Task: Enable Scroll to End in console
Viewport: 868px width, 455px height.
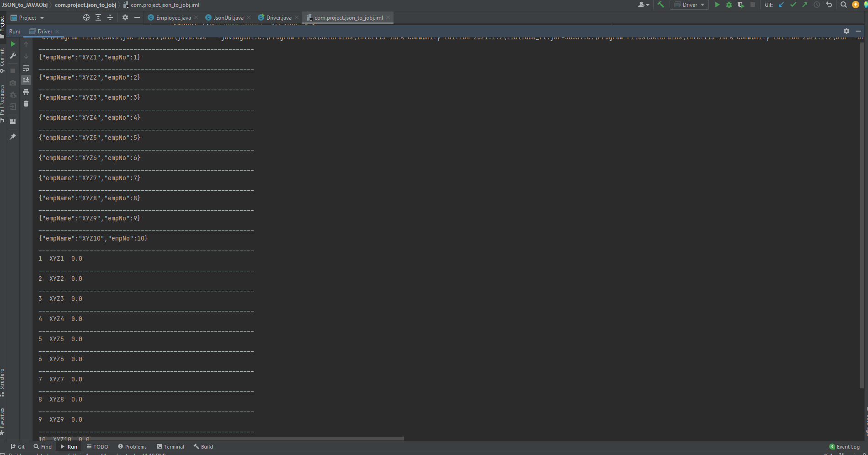Action: point(26,80)
